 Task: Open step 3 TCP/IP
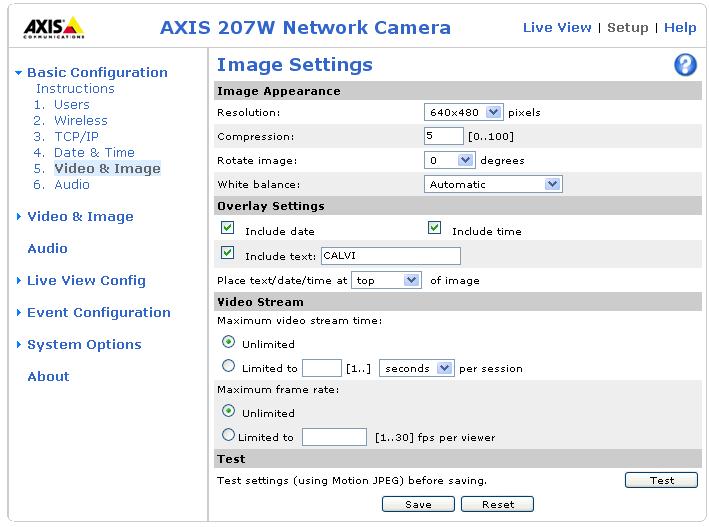(x=76, y=137)
